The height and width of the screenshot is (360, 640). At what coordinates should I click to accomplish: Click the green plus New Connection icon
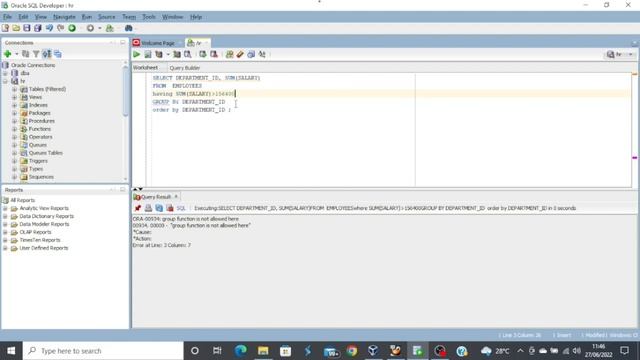click(x=7, y=54)
